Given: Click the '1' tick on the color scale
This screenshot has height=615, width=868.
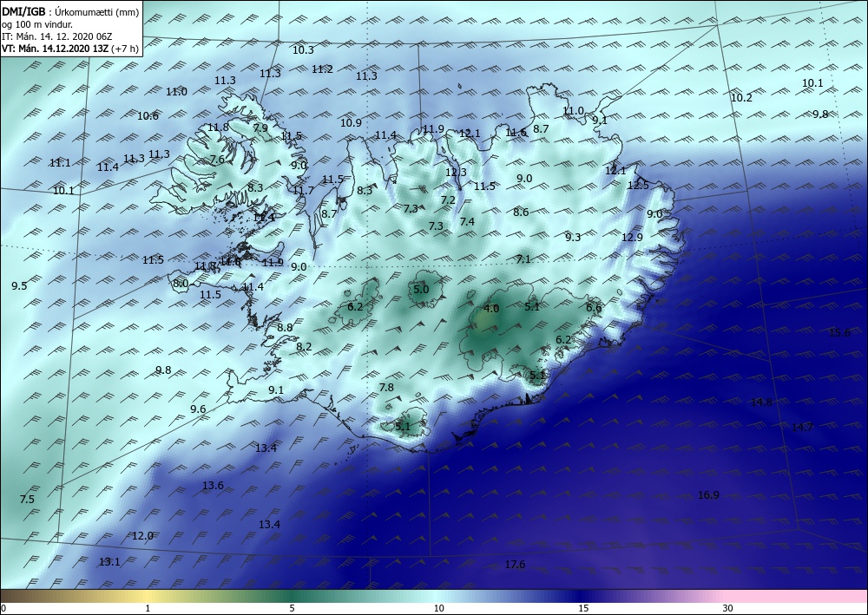Looking at the screenshot, I should [x=148, y=609].
